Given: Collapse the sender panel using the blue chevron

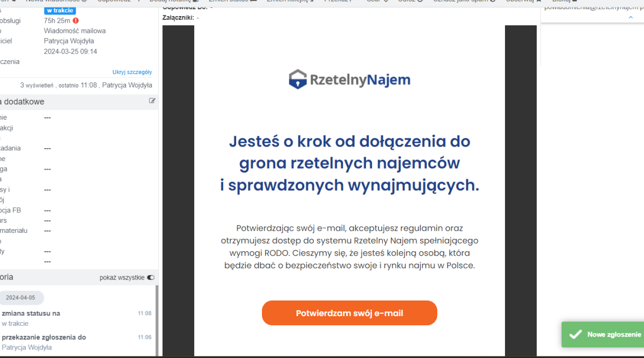Looking at the screenshot, I should (631, 18).
